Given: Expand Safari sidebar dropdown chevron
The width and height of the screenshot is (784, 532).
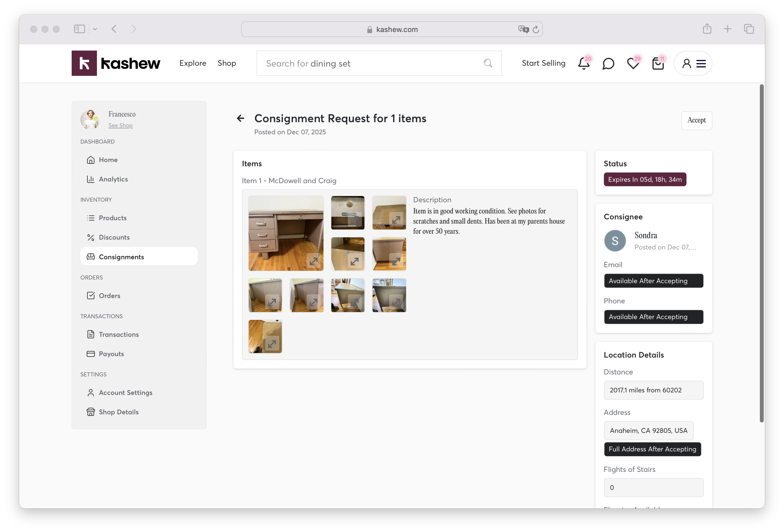Looking at the screenshot, I should (x=95, y=29).
